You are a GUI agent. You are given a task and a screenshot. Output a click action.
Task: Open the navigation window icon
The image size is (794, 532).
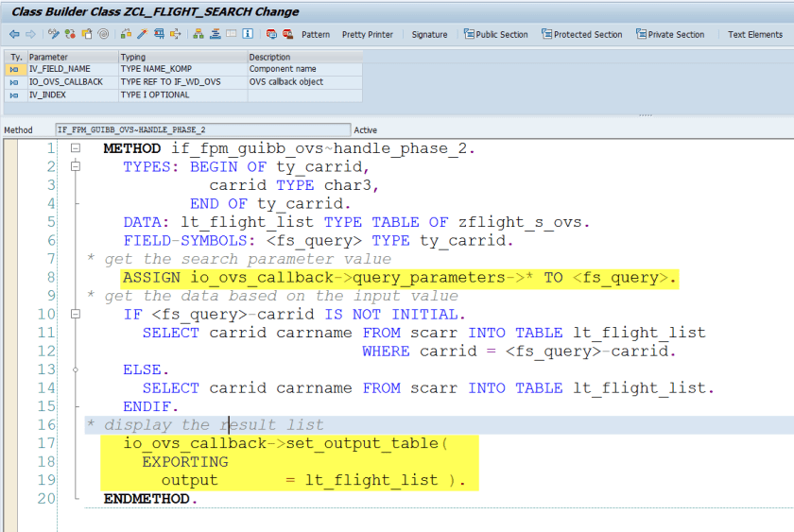click(x=216, y=34)
